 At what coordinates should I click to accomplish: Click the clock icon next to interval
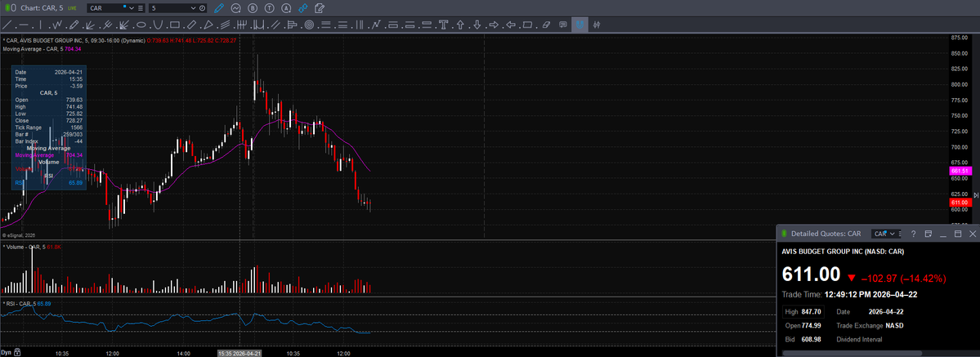click(202, 8)
